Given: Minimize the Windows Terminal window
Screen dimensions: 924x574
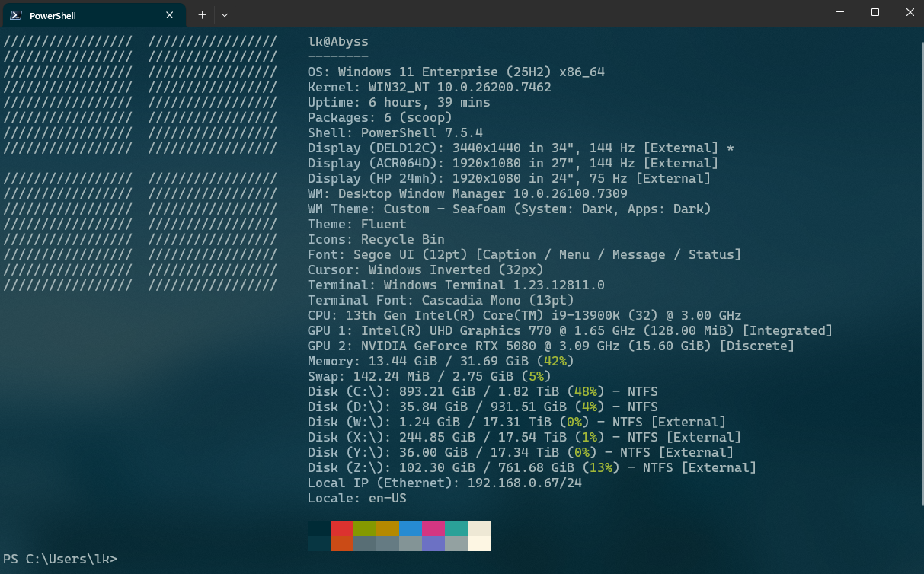Looking at the screenshot, I should tap(840, 12).
